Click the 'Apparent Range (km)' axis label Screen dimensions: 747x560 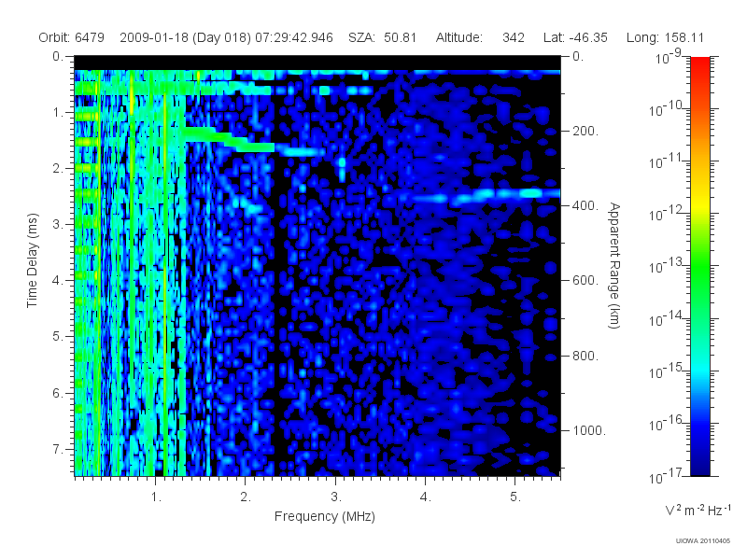tap(614, 265)
